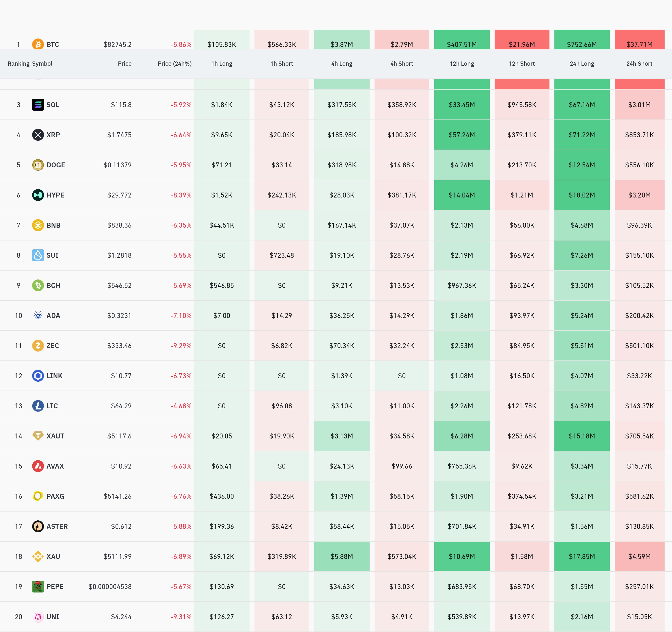Sort by Price (24h%) column header
The width and height of the screenshot is (672, 632).
(x=174, y=63)
